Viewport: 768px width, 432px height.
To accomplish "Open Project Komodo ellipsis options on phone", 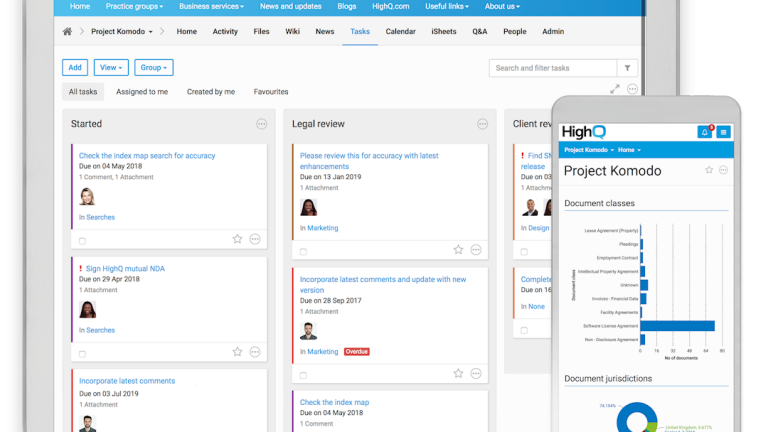I will point(723,170).
